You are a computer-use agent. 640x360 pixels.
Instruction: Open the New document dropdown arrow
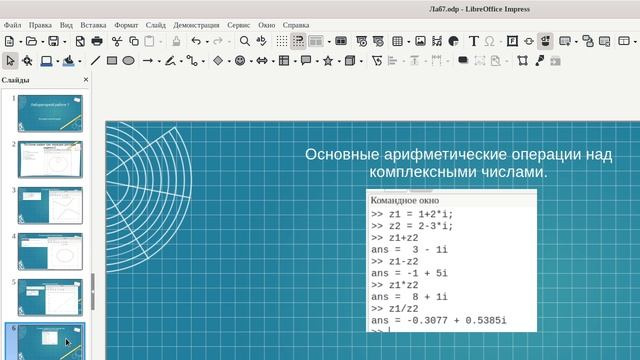click(20, 42)
